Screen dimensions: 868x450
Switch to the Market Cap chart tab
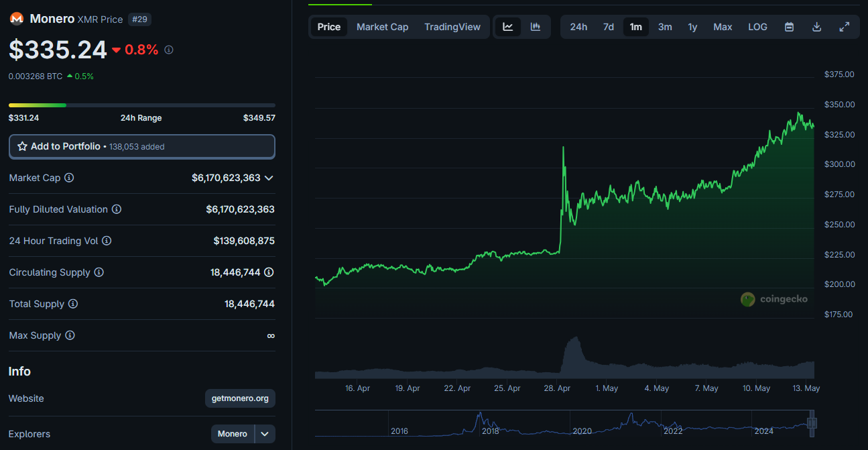(382, 27)
